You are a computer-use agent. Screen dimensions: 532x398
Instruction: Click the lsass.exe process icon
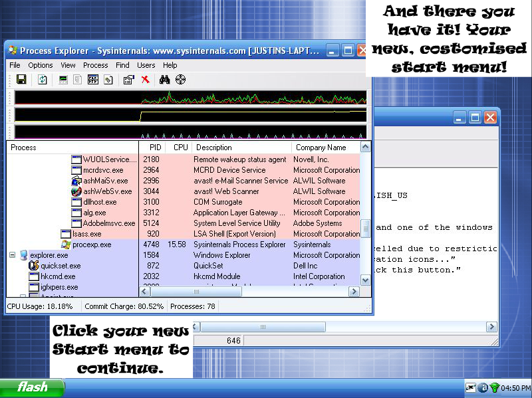66,234
